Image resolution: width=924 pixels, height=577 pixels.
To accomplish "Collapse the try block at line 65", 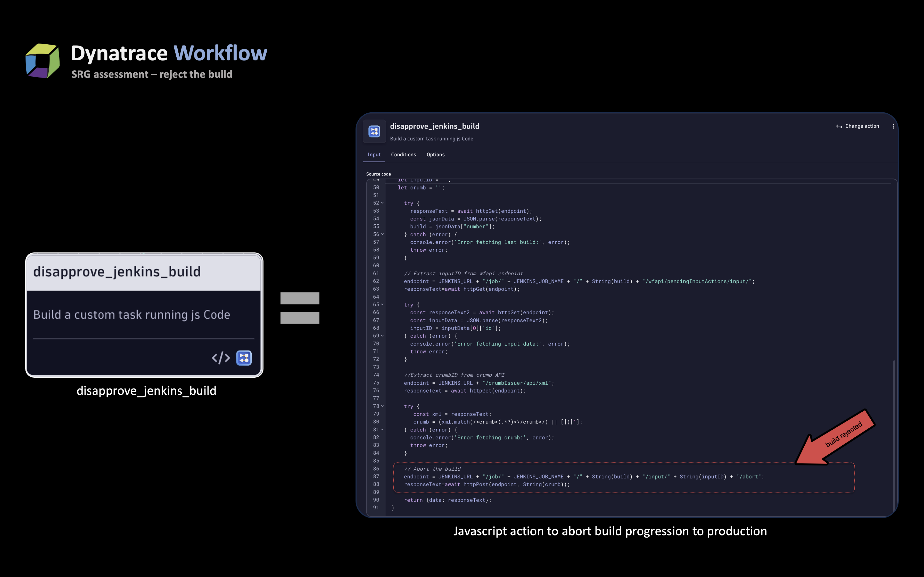I will [382, 304].
